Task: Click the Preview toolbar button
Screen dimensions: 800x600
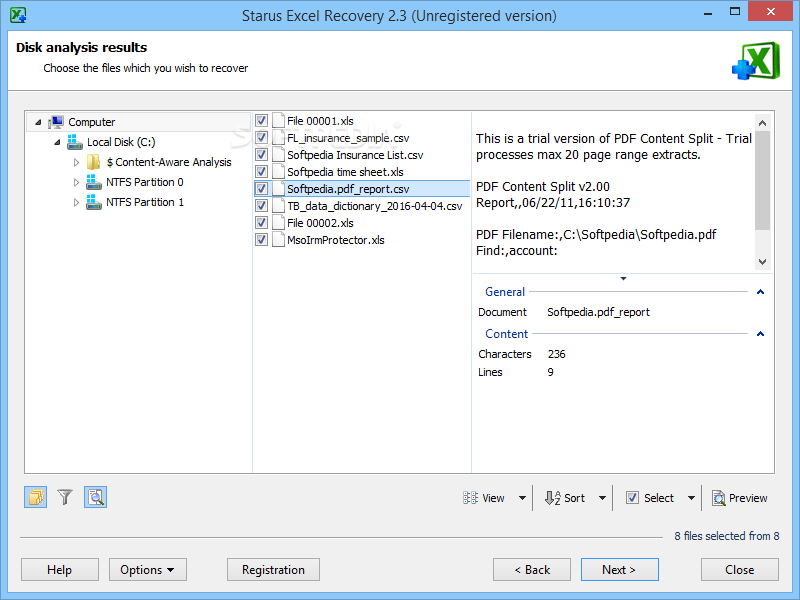Action: [739, 498]
